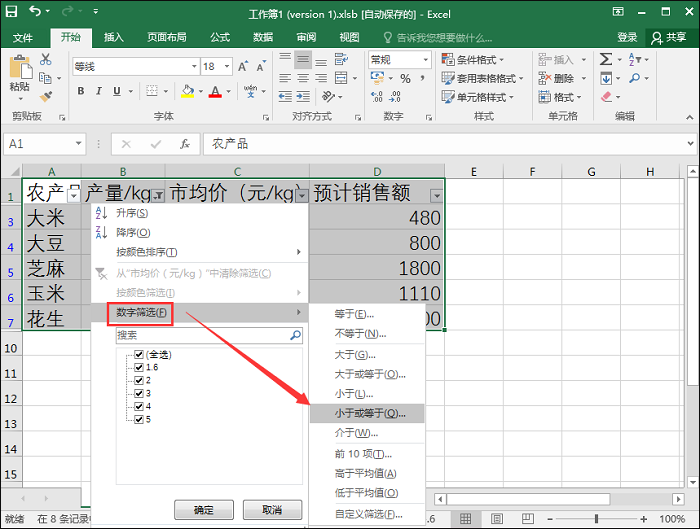Expand the Name Box dropdown arrow
Screen dimensions: 700x529
[79, 144]
